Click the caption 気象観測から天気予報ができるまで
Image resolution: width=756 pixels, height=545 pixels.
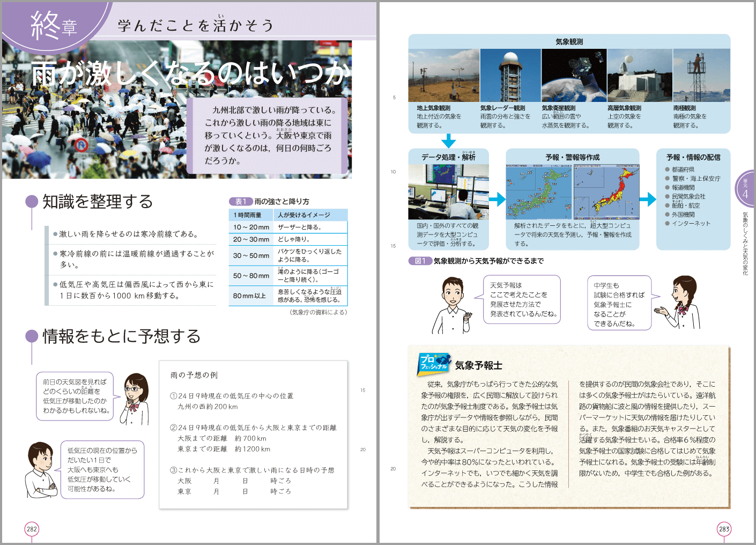pyautogui.click(x=488, y=261)
